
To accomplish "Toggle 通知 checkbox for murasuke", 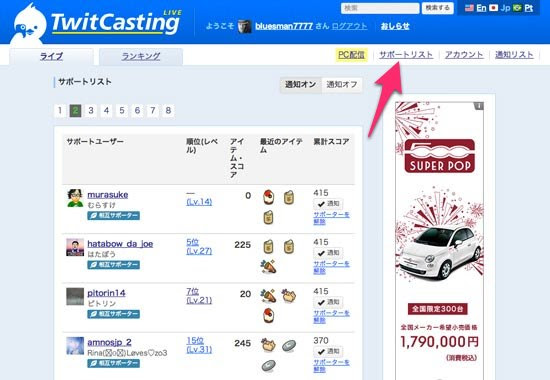I will 328,204.
